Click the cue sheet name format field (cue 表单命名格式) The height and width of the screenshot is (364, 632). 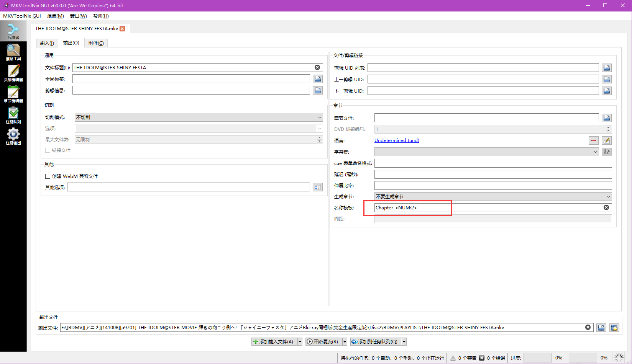pos(493,163)
